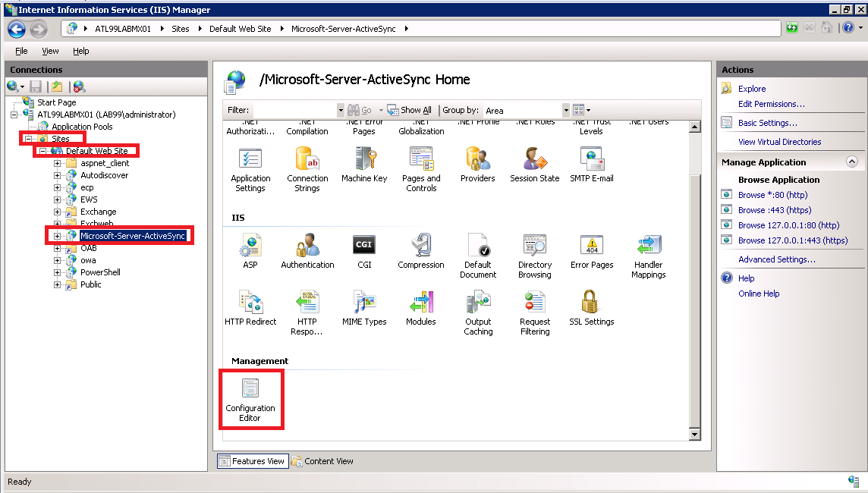This screenshot has height=493, width=868.
Task: Open the Output Caching feature
Action: point(478,313)
